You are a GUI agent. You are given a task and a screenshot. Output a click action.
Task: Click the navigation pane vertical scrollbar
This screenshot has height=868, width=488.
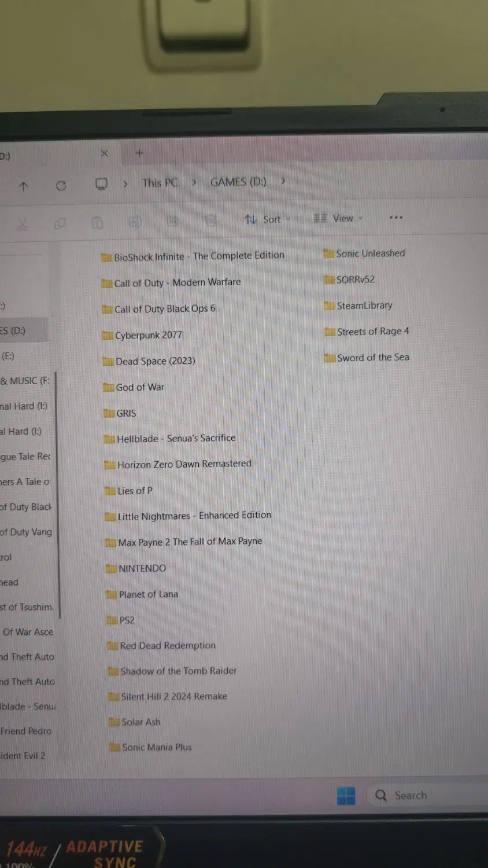(x=58, y=495)
